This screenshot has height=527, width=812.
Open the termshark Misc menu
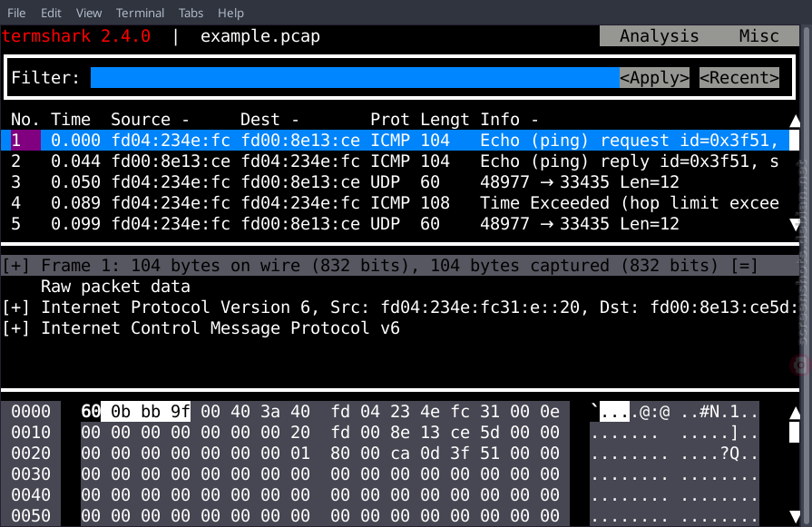tap(758, 35)
